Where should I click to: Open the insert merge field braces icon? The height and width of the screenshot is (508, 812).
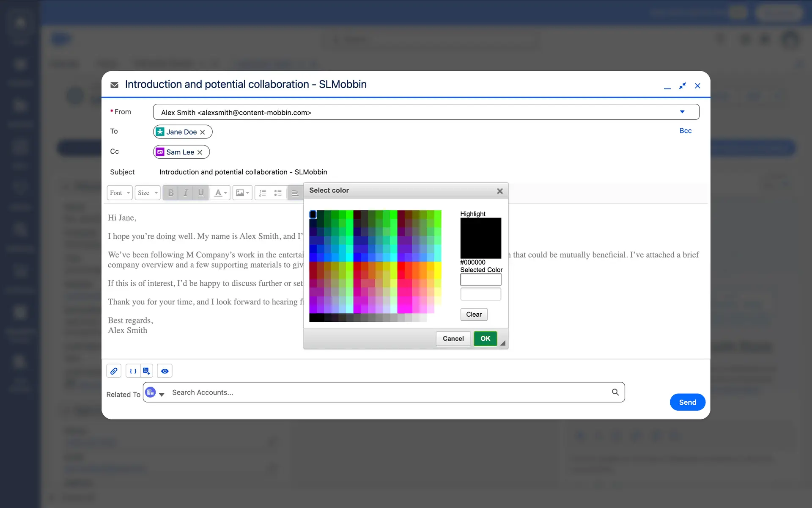[x=133, y=371]
